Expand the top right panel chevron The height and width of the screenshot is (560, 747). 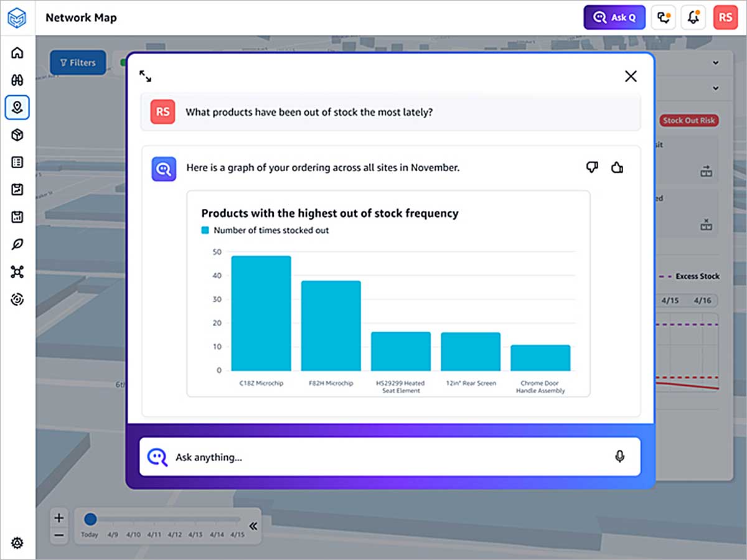coord(715,63)
